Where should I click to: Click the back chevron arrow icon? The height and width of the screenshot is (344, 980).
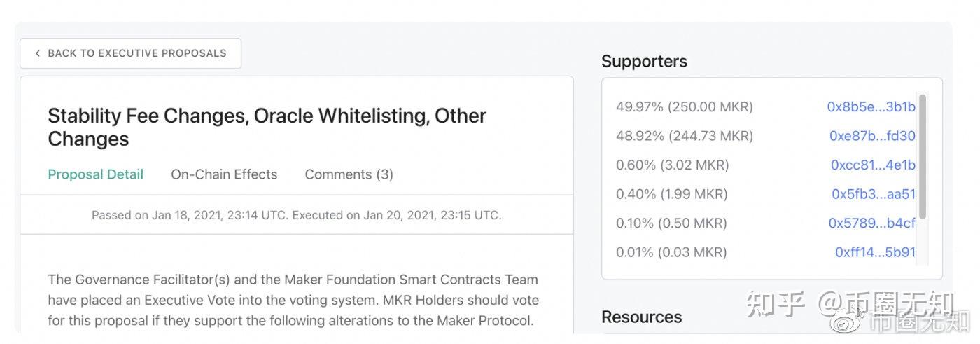tap(37, 53)
